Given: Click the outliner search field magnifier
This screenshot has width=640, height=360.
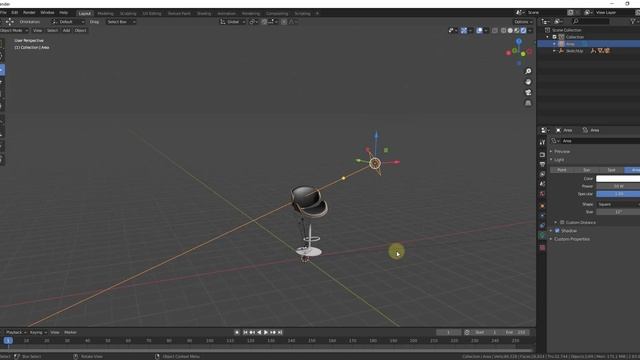Looking at the screenshot, I should click(576, 21).
